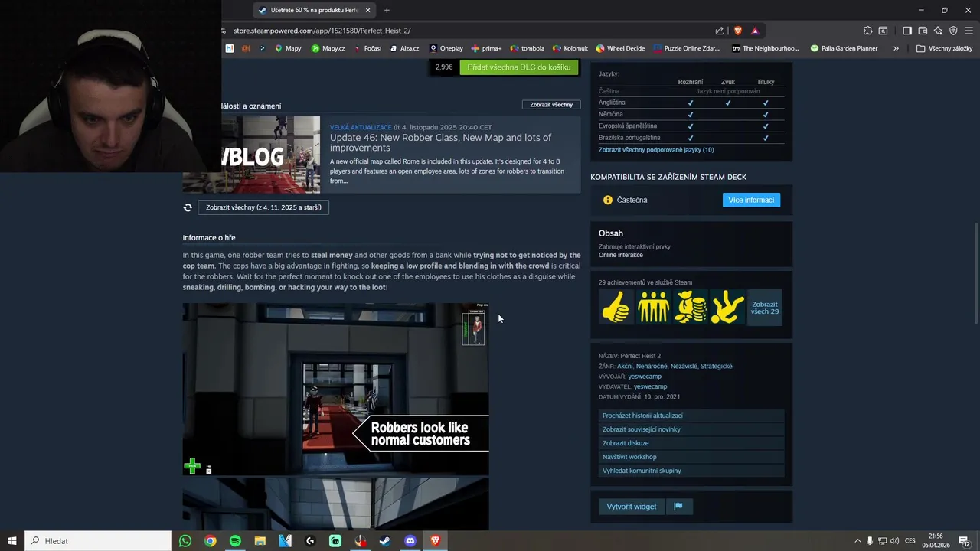980x551 pixels.
Task: Open the Brave Wallet icon
Action: [923, 31]
